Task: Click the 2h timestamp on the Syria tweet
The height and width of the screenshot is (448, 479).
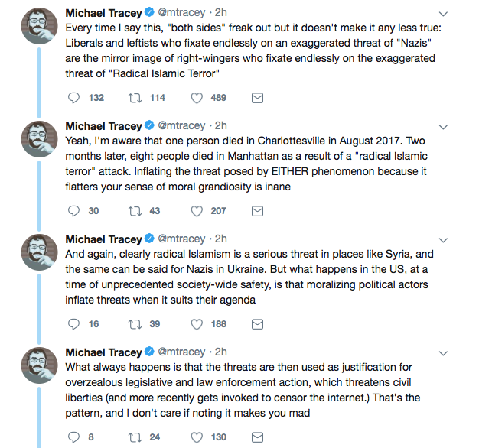Action: (x=220, y=239)
